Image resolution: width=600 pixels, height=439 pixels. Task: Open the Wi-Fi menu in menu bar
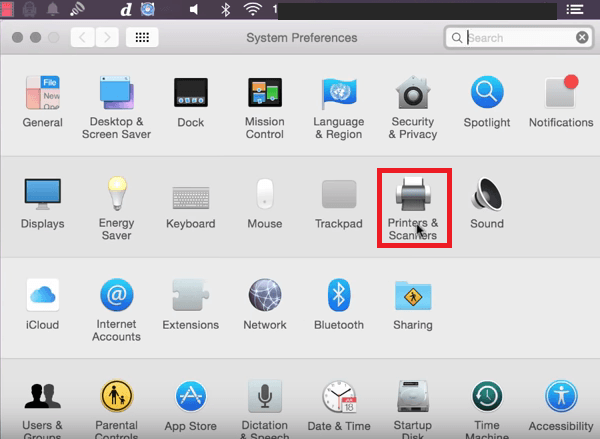pyautogui.click(x=253, y=10)
